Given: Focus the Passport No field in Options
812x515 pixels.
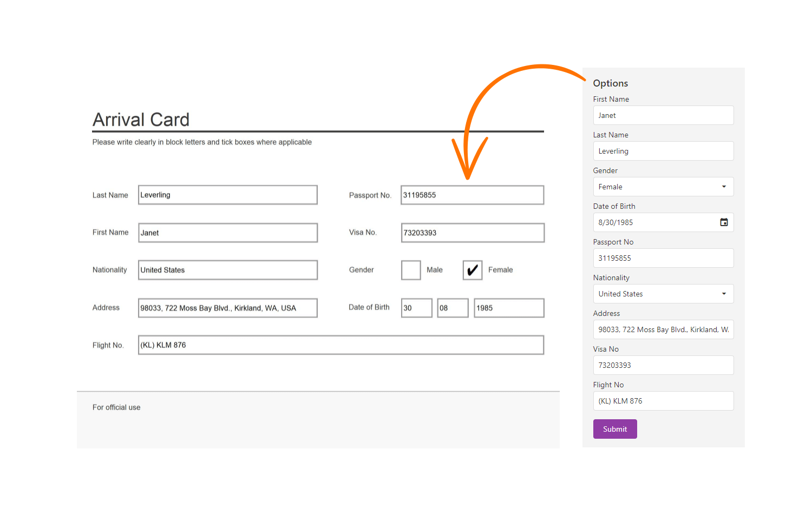Looking at the screenshot, I should pos(663,258).
